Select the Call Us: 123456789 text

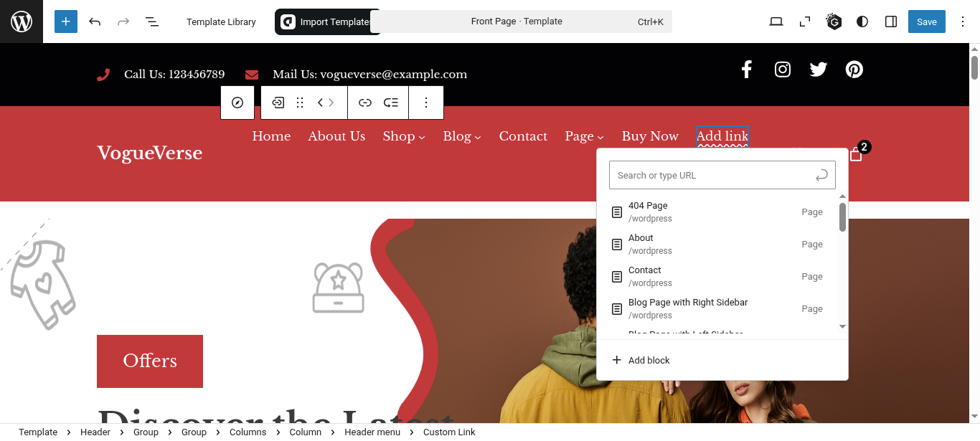pyautogui.click(x=174, y=75)
